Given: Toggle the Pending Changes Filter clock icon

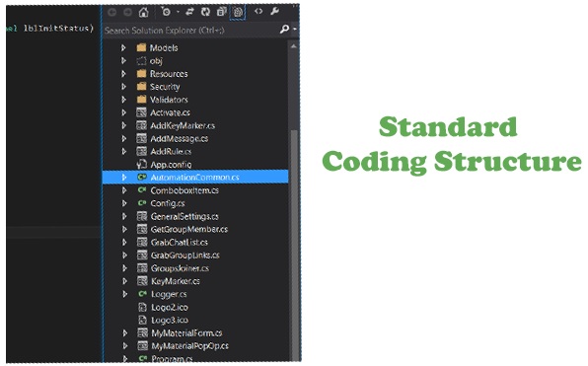Looking at the screenshot, I should [x=166, y=12].
